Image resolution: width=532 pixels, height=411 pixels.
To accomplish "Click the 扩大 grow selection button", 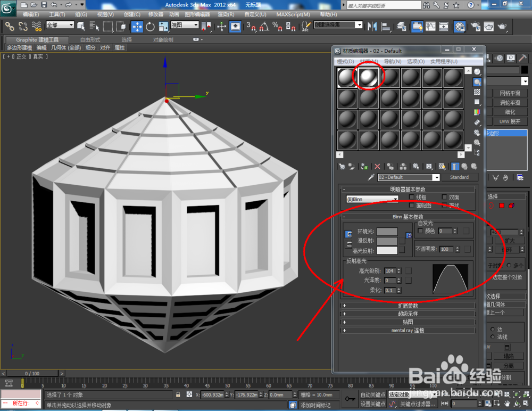I will coord(510,241).
